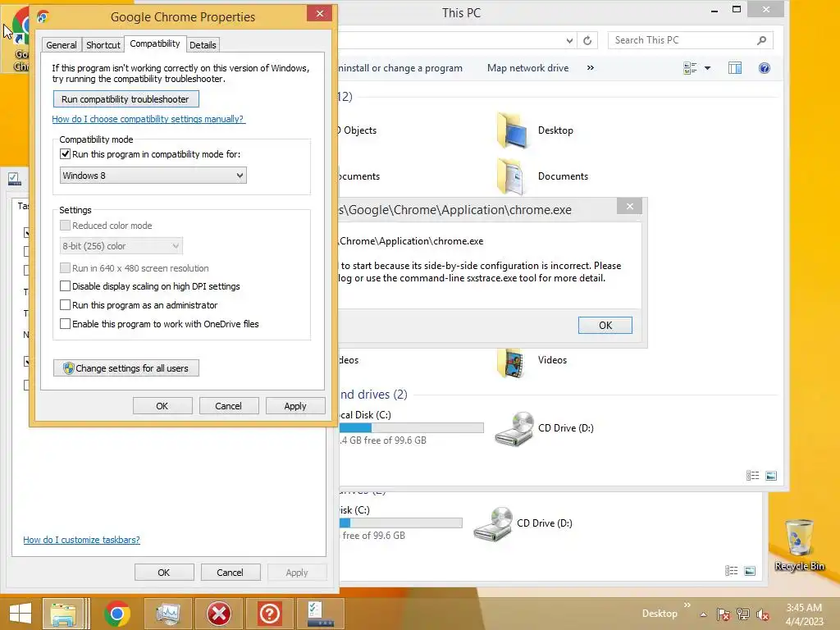Select CD Drive (D:) in background window
Image resolution: width=840 pixels, height=630 pixels.
[523, 524]
